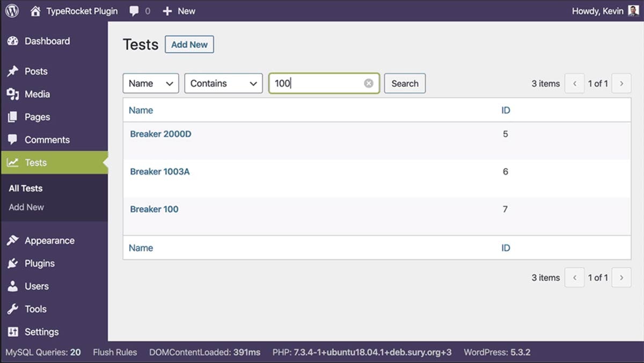644x363 pixels.
Task: Click the Plugins sidebar icon
Action: [13, 264]
